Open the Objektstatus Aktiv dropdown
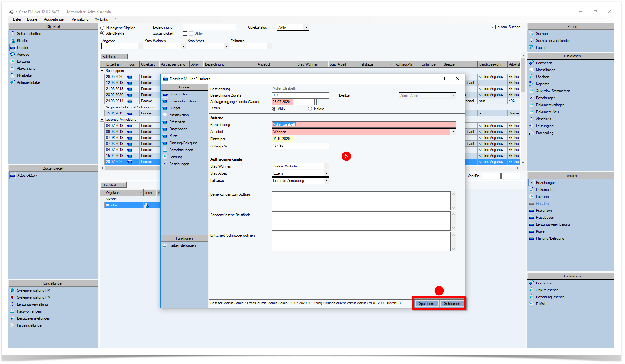 coord(306,28)
